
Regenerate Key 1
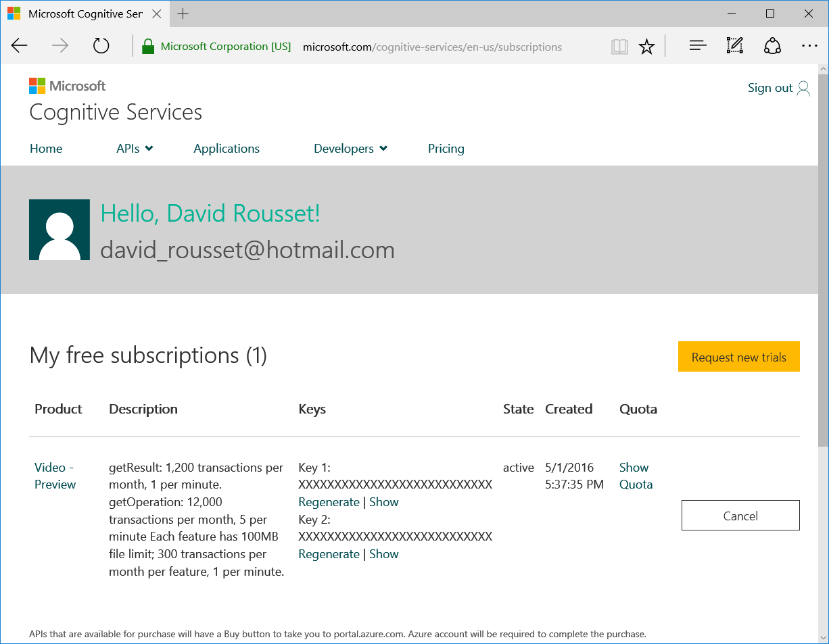(x=329, y=502)
